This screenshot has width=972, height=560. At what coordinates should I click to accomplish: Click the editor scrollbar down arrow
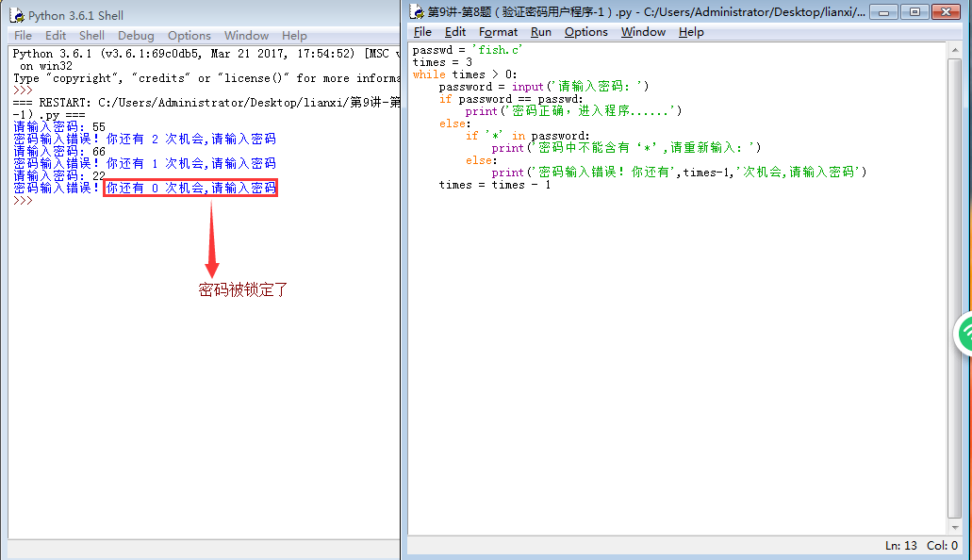pos(955,528)
